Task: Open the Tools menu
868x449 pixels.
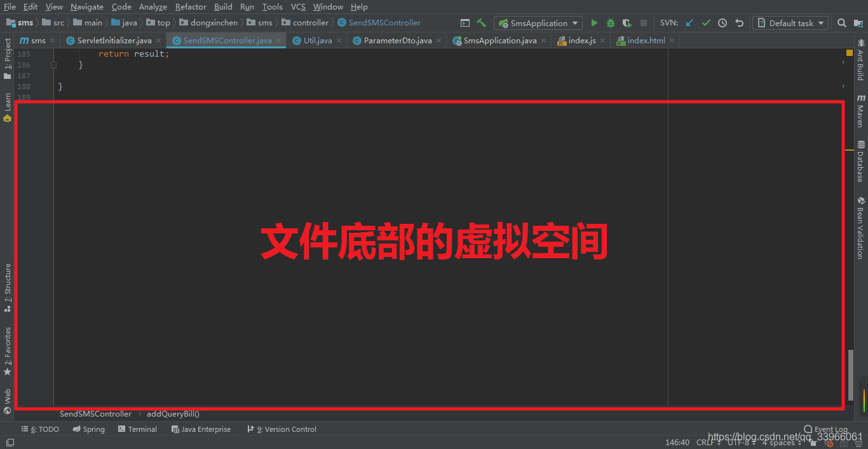Action: (273, 6)
